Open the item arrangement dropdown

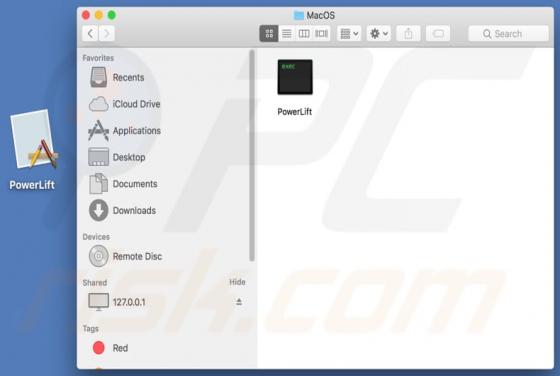point(349,34)
